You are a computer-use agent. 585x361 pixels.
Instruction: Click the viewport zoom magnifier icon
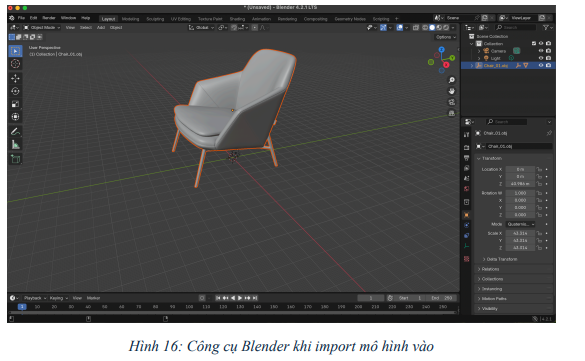(x=451, y=80)
